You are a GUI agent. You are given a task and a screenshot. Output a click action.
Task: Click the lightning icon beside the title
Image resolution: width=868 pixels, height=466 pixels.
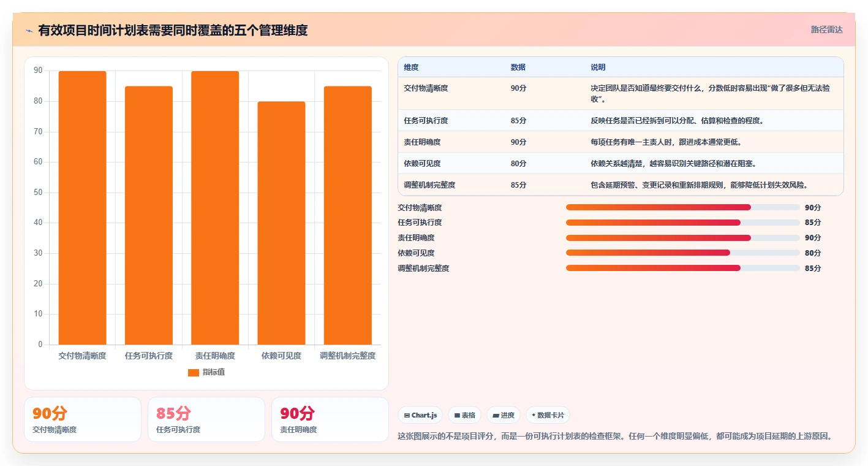coord(29,30)
